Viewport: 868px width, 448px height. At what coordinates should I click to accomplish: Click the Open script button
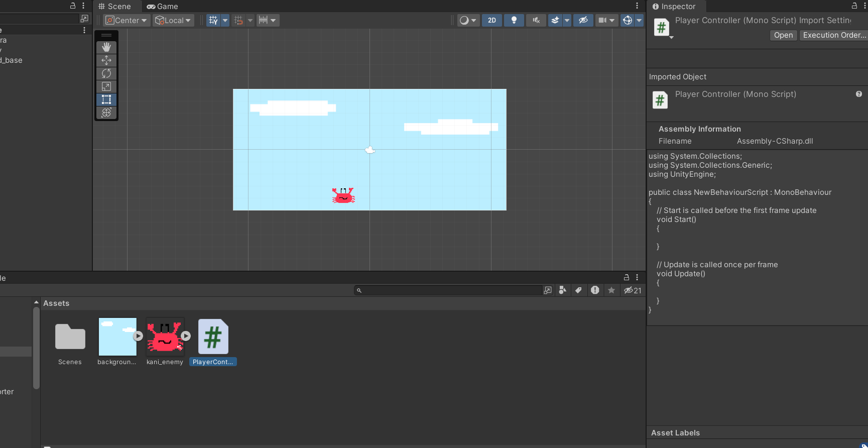783,35
